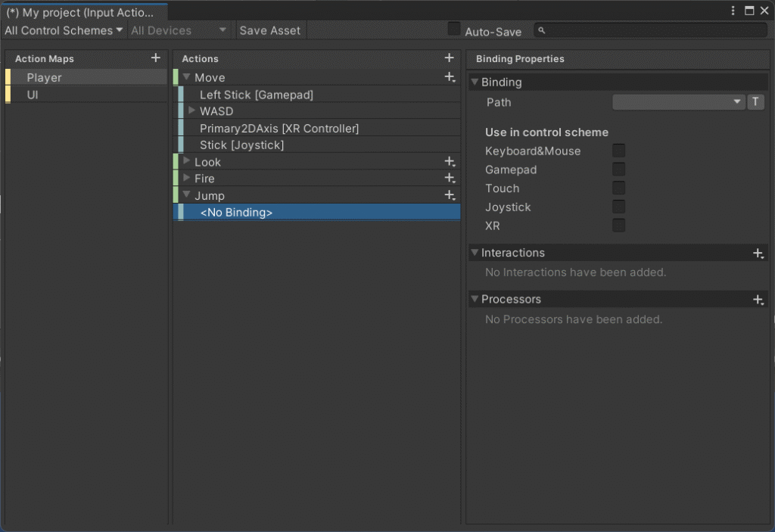Add a new interaction
Viewport: 775px width, 532px height.
pos(758,254)
